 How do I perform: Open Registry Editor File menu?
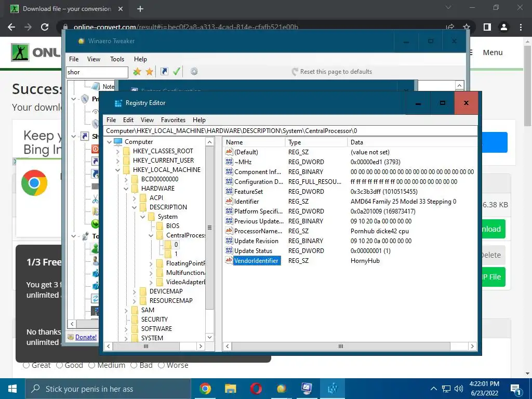(111, 120)
